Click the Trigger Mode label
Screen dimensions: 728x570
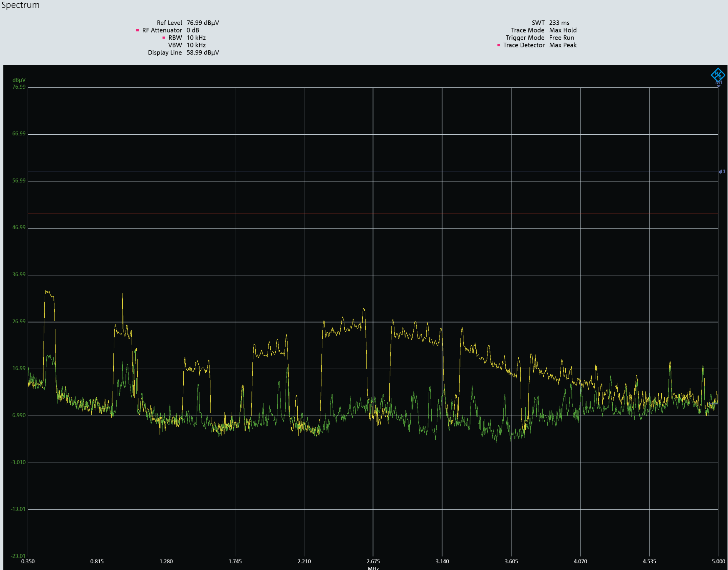pyautogui.click(x=525, y=38)
